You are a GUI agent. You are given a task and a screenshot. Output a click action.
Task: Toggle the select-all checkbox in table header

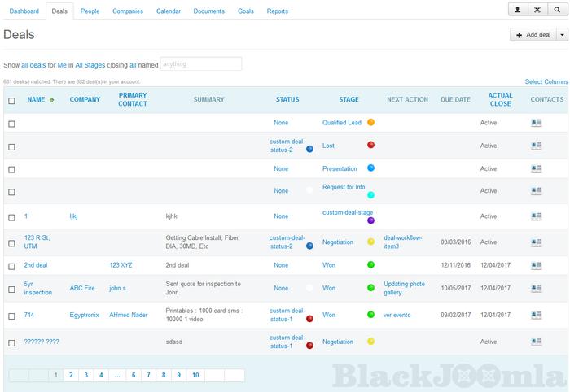point(11,101)
